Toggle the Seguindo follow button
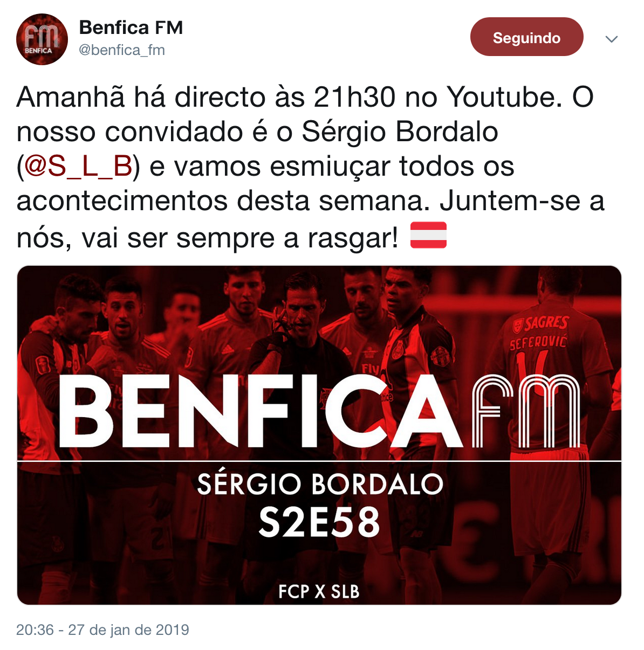Image resolution: width=644 pixels, height=650 pixels. click(526, 37)
